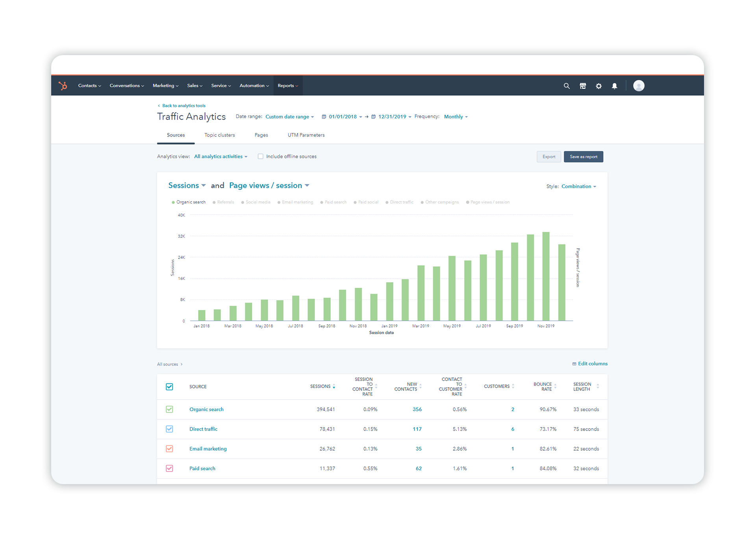Change Style from Combination dropdown
Screen dimensions: 756x540
click(578, 186)
